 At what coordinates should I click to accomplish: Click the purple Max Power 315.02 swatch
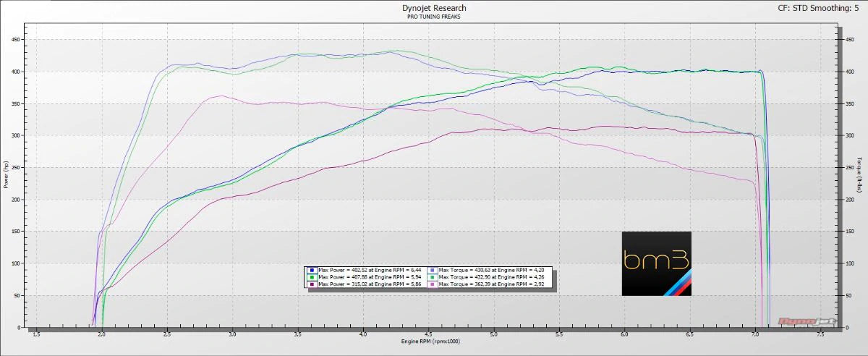point(312,285)
